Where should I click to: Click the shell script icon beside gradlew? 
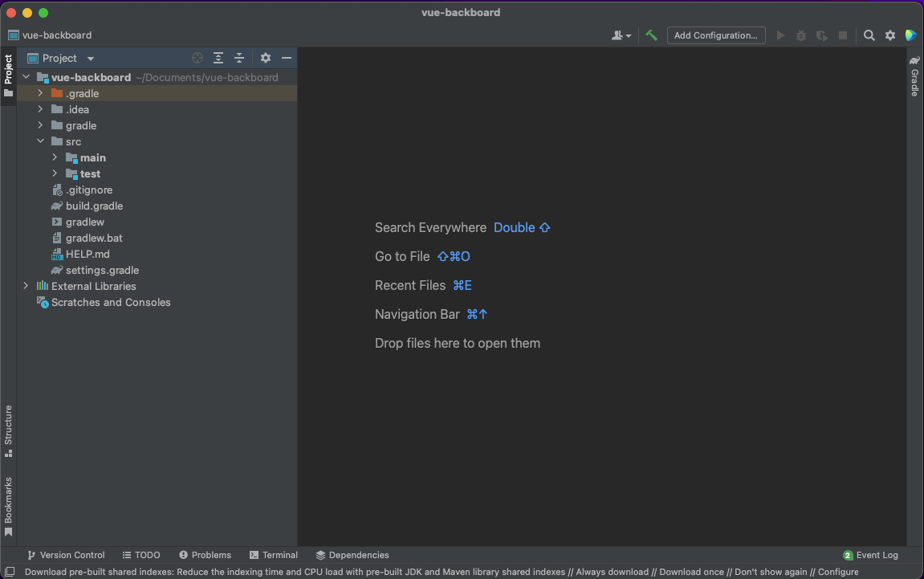[56, 222]
